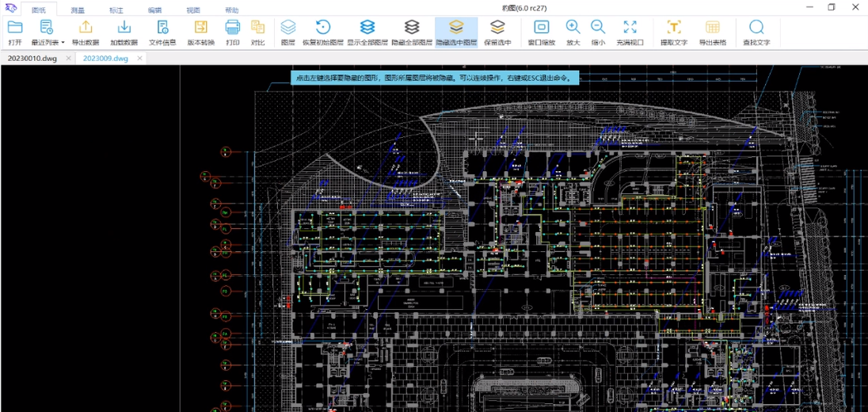Click 提取文字 extract text button
The height and width of the screenshot is (412, 868).
[x=674, y=29]
